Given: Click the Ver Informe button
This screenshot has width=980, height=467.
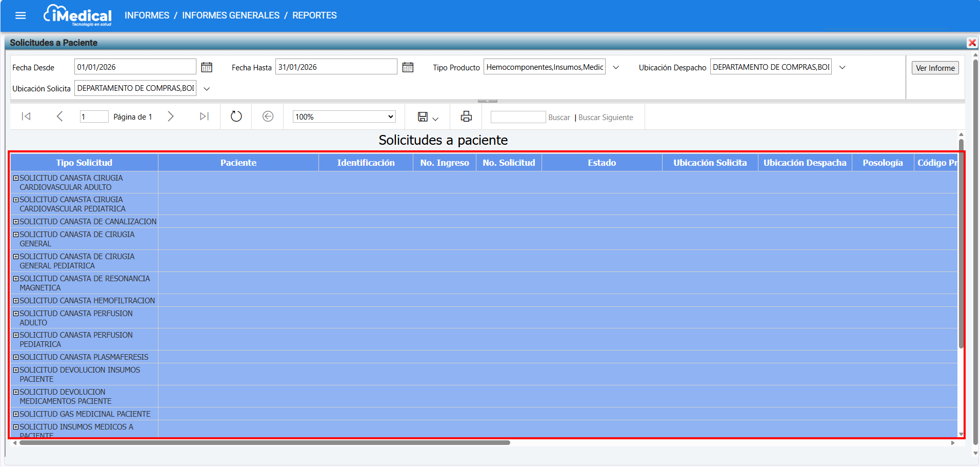Looking at the screenshot, I should click(x=935, y=68).
